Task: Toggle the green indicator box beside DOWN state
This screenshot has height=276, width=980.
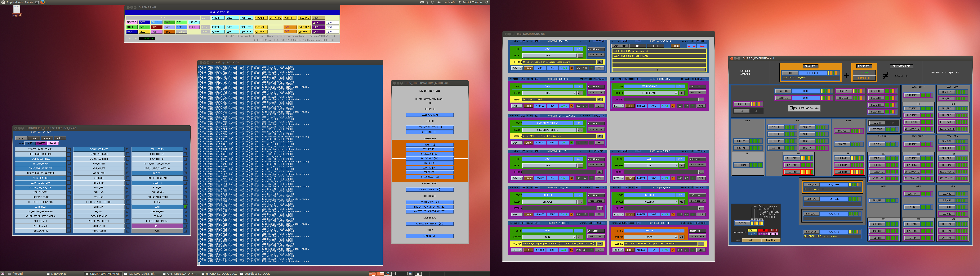Action: pos(186,207)
